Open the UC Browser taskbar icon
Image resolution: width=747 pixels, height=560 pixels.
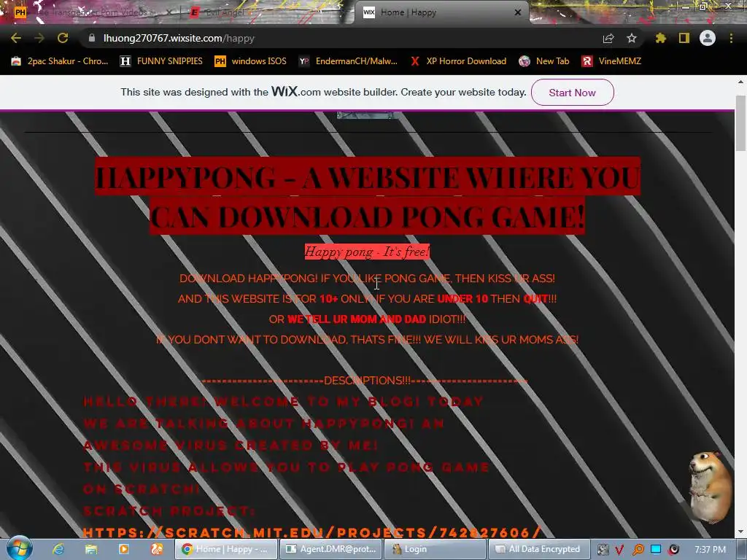157,549
